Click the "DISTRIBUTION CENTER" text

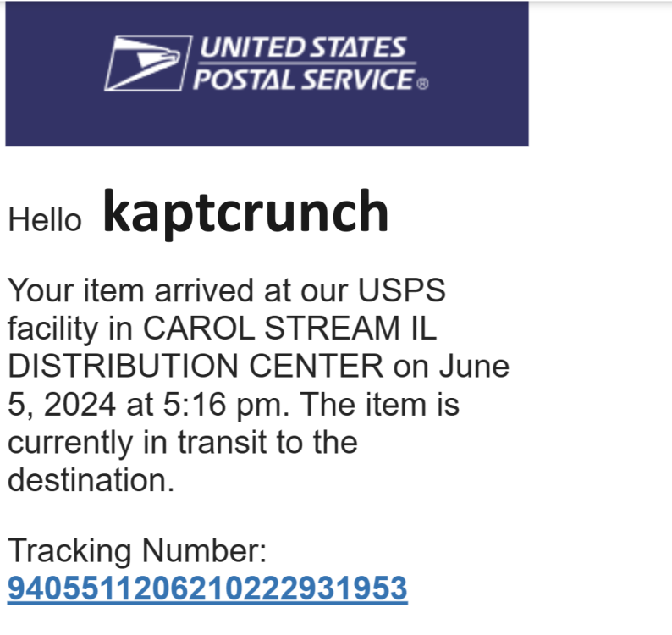coord(195,367)
